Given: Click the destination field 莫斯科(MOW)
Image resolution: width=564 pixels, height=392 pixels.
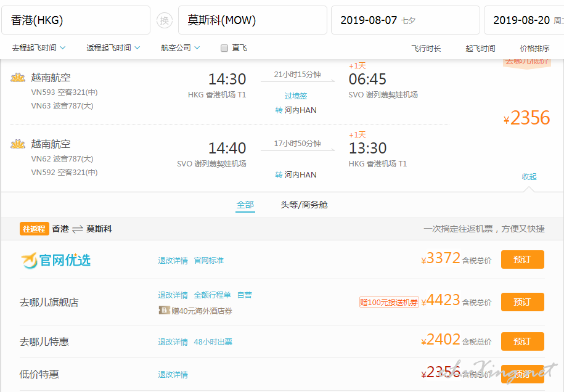Looking at the screenshot, I should (x=253, y=20).
